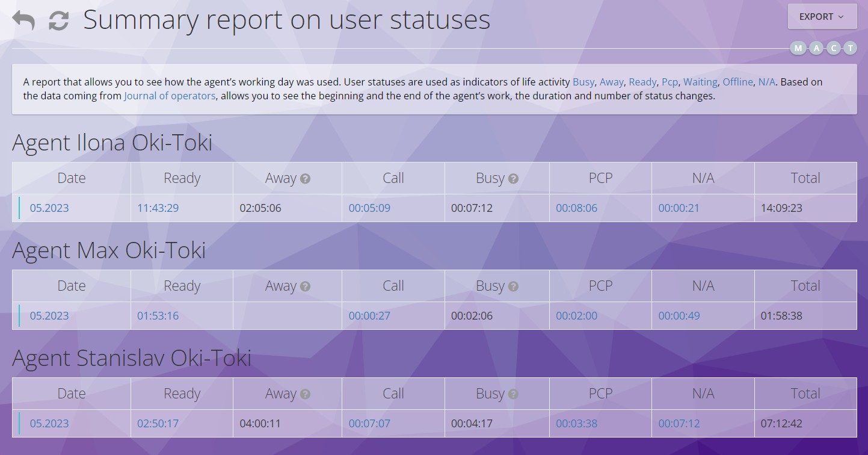This screenshot has width=868, height=455.
Task: Open Ilona's Ready time 11:43:29
Action: (158, 208)
